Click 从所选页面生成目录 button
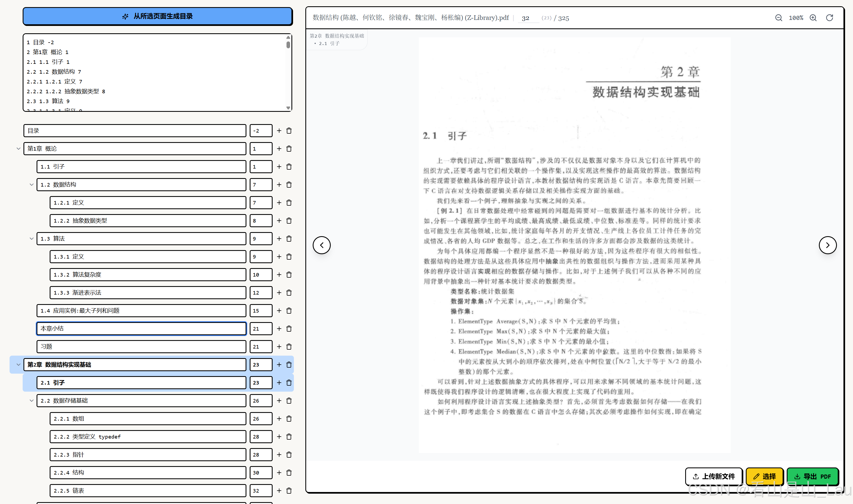853x504 pixels. point(158,16)
